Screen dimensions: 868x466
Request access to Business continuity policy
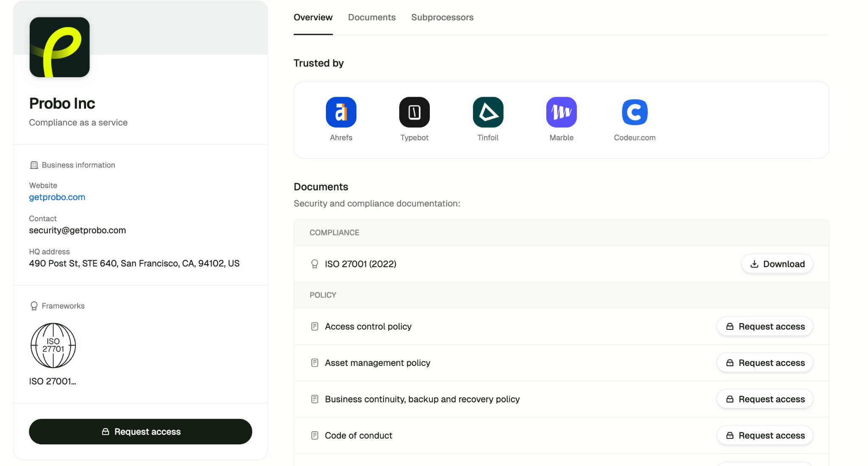765,399
